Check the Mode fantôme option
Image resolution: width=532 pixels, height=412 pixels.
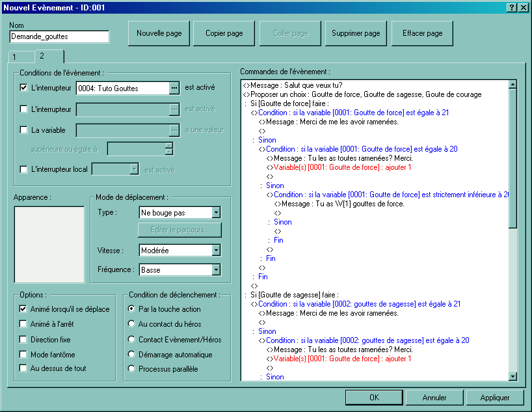24,355
